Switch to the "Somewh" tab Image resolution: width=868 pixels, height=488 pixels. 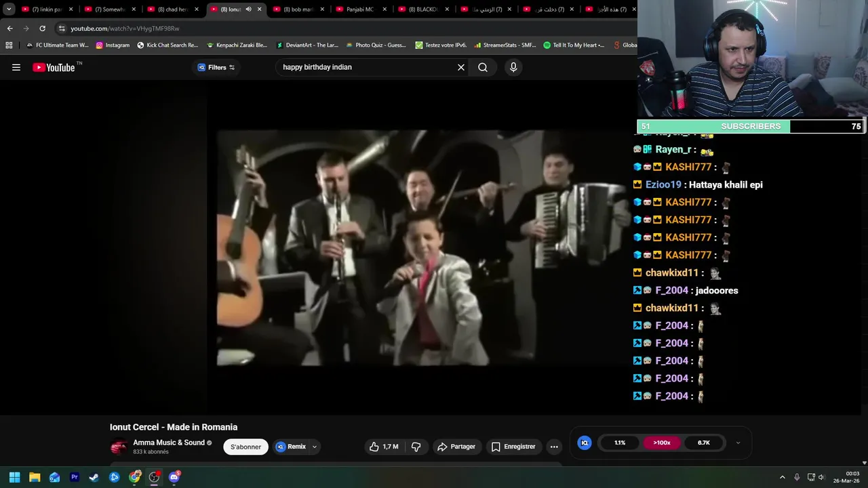point(109,9)
